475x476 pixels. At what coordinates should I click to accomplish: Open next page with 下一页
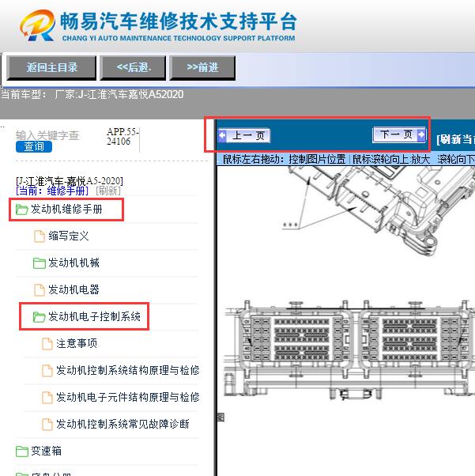[x=399, y=134]
